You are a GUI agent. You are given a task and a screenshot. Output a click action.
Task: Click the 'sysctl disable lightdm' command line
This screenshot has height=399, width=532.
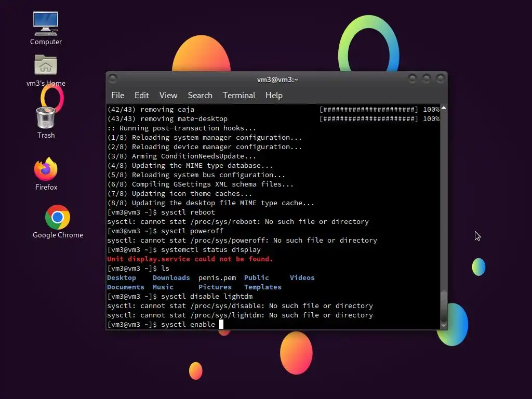click(x=180, y=297)
